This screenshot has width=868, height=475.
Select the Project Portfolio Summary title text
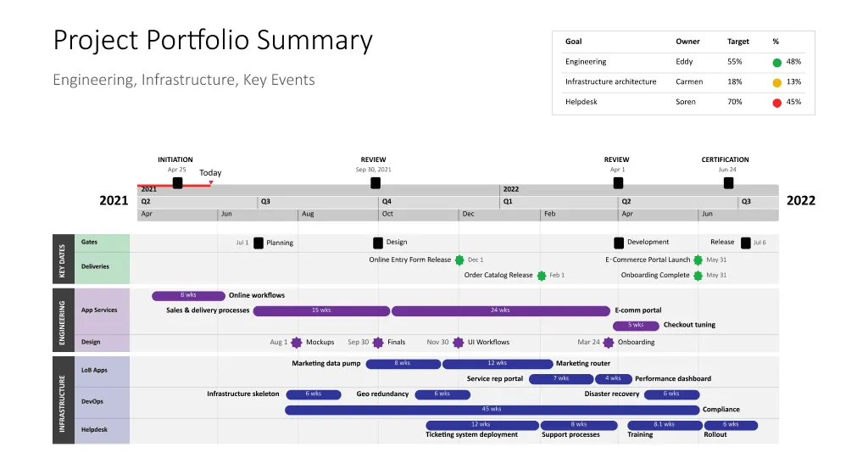[213, 41]
